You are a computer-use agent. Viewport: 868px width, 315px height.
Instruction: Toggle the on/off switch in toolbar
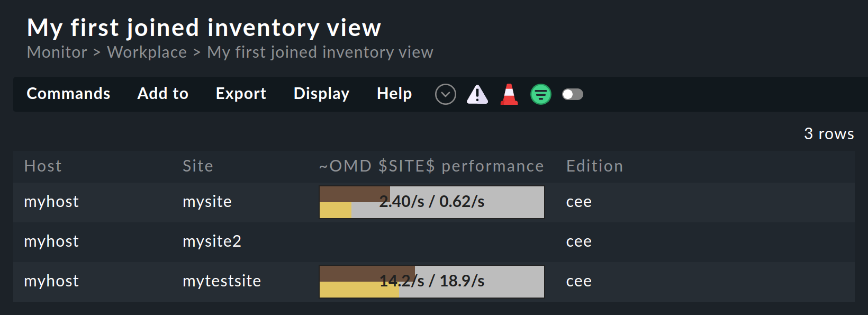click(572, 94)
